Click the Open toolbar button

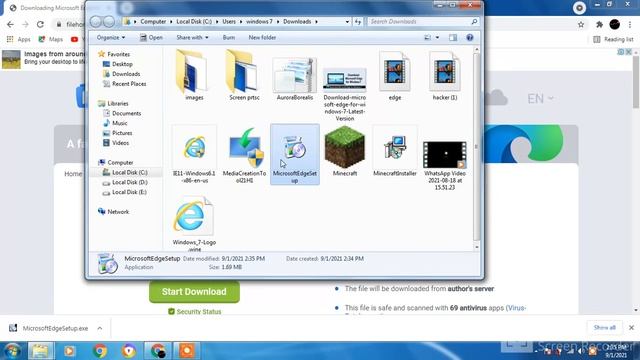[x=151, y=38]
